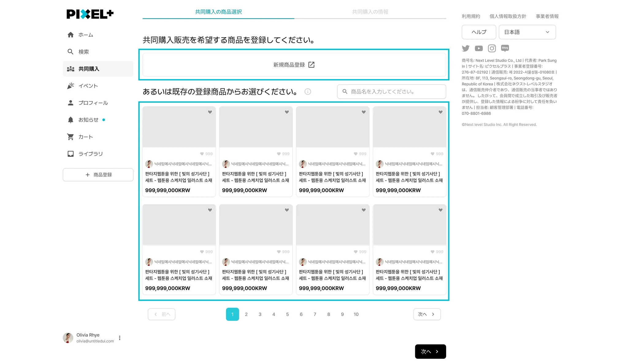The height and width of the screenshot is (364, 628).
Task: Expand the 日本語 language dropdown
Action: pos(527,32)
